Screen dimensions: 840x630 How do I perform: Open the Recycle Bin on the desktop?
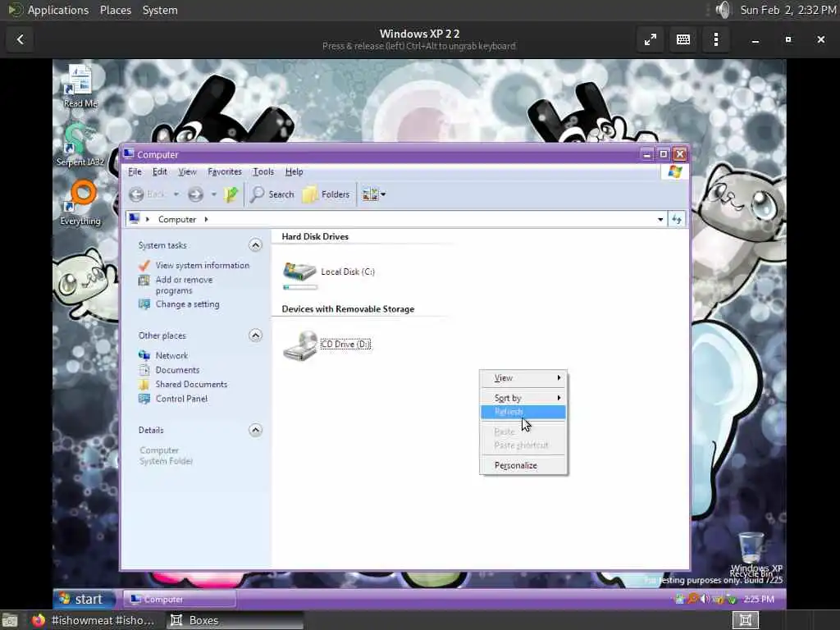tap(751, 552)
